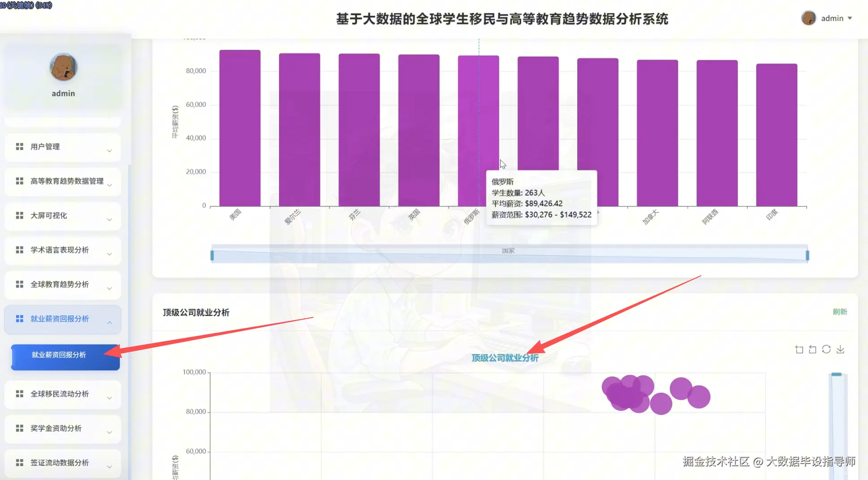Viewport: 868px width, 480px height.
Task: Click the bear profile picture in the sidebar
Action: (63, 68)
